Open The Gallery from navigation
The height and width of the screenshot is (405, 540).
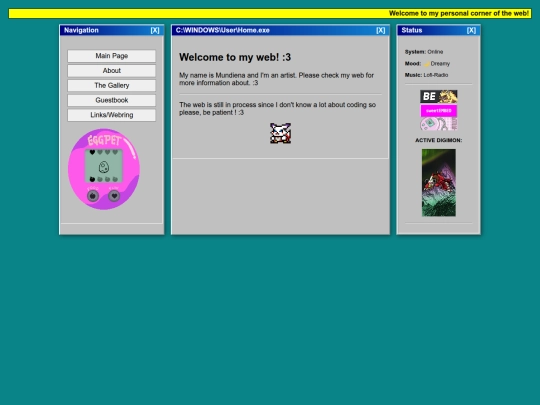click(112, 85)
